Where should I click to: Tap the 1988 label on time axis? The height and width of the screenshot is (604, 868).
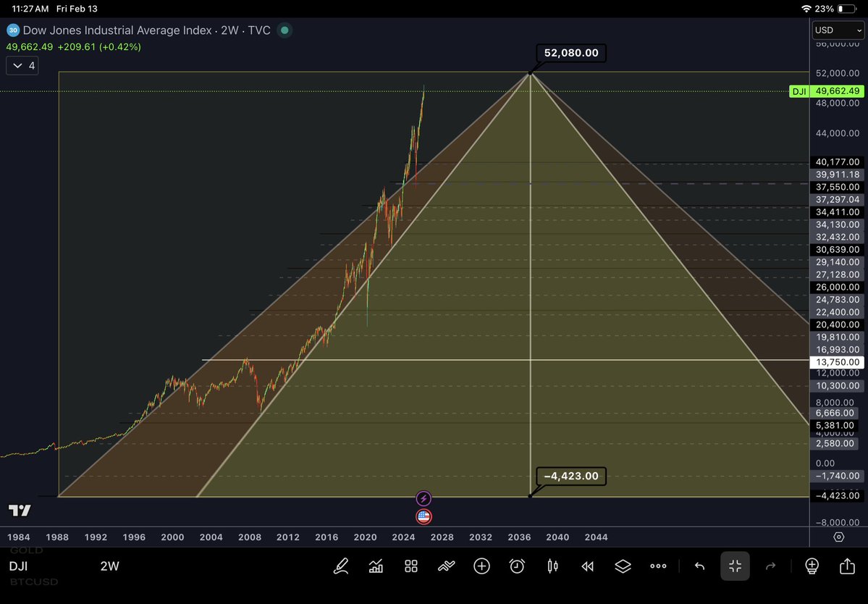[57, 537]
